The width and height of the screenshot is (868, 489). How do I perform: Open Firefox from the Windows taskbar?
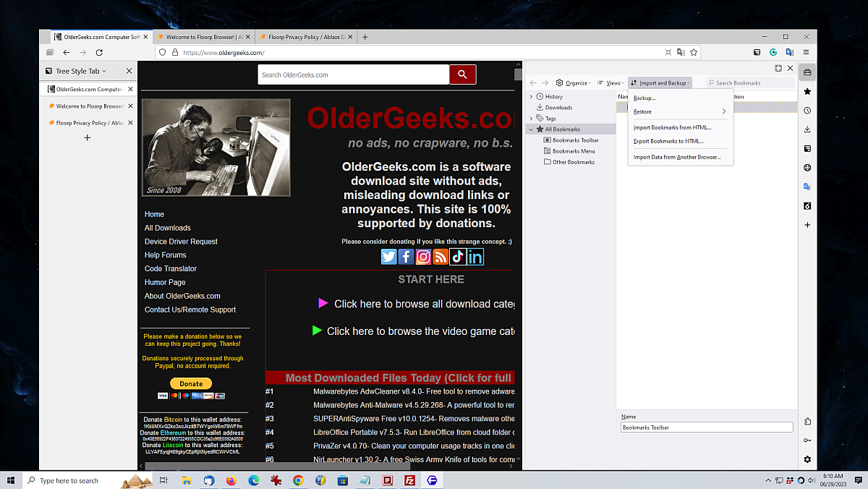pyautogui.click(x=231, y=480)
